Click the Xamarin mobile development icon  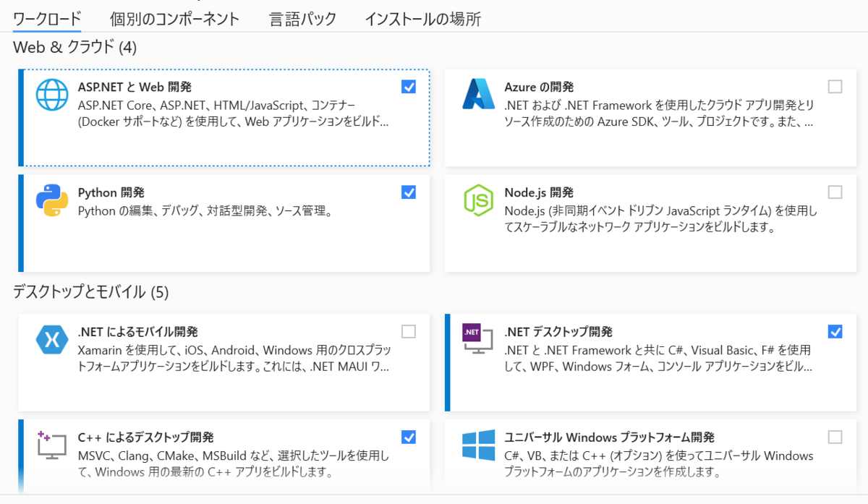point(51,340)
